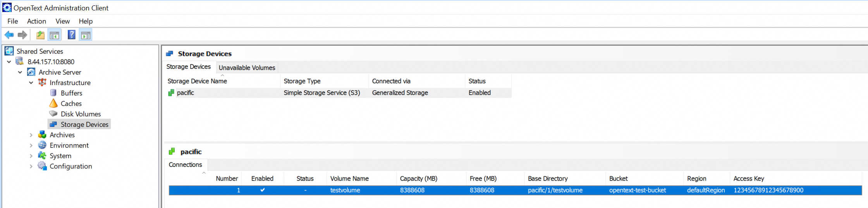The image size is (868, 208).
Task: Click the System node icon
Action: 42,155
